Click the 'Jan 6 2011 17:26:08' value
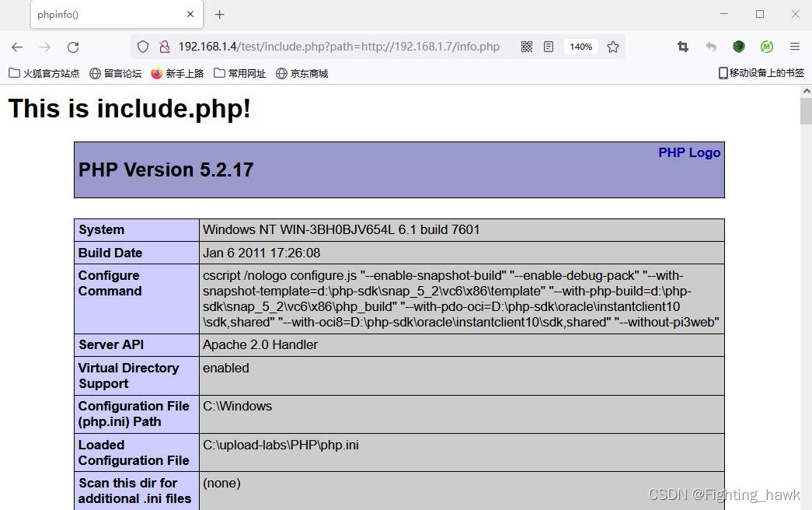812x510 pixels. click(x=262, y=253)
